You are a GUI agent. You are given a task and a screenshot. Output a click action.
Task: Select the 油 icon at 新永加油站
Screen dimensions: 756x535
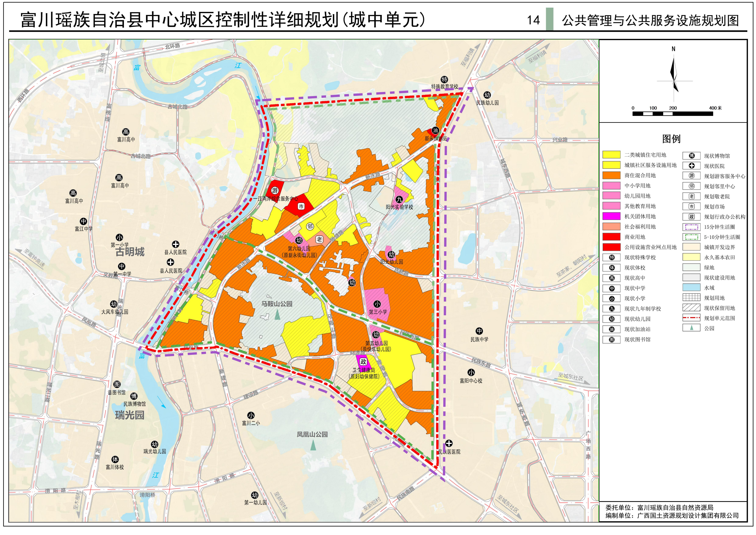coord(435,130)
